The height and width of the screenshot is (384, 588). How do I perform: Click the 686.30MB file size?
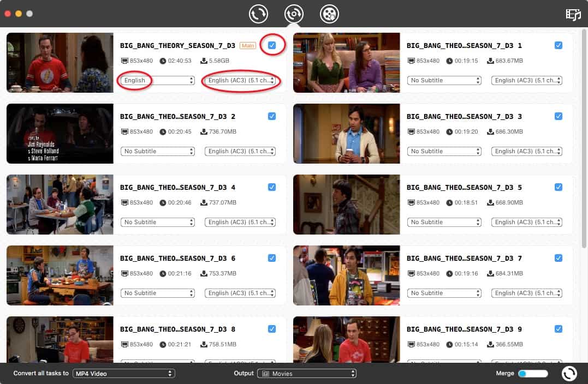509,131
